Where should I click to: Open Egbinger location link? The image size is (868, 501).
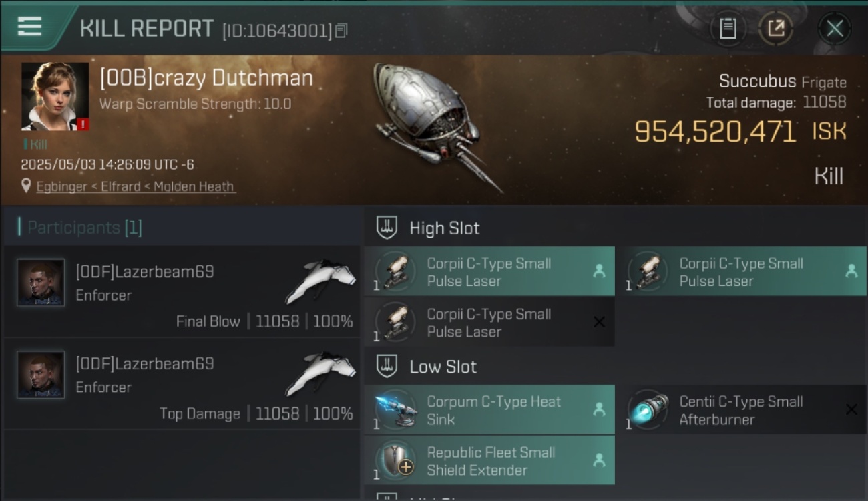click(136, 187)
